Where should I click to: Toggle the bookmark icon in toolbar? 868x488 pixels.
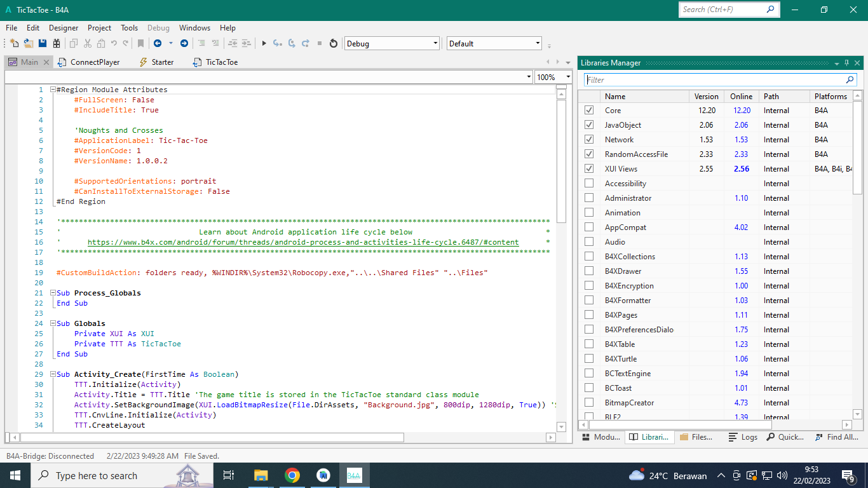pyautogui.click(x=140, y=43)
